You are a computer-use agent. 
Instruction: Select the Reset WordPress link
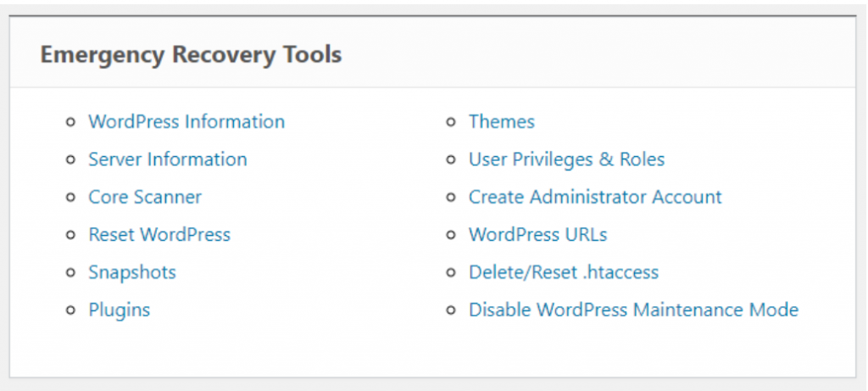pos(159,235)
